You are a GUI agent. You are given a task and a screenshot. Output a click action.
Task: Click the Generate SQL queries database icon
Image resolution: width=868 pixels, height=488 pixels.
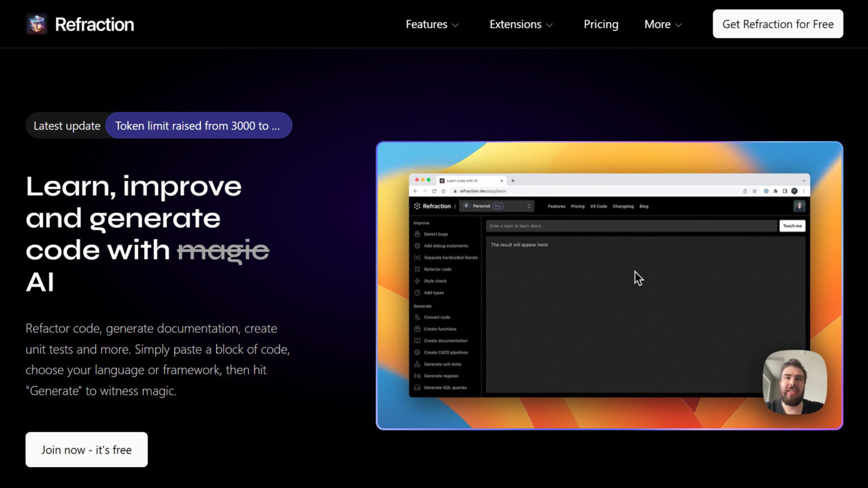point(417,387)
